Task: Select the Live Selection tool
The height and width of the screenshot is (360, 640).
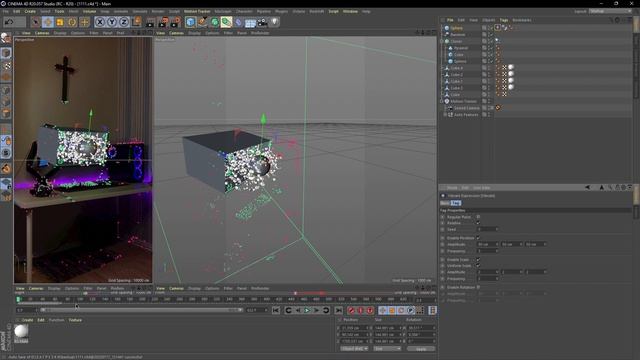Action: (36, 22)
